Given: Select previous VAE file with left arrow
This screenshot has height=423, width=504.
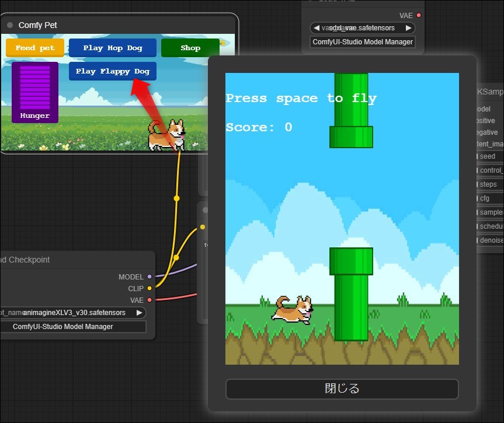Looking at the screenshot, I should [317, 28].
